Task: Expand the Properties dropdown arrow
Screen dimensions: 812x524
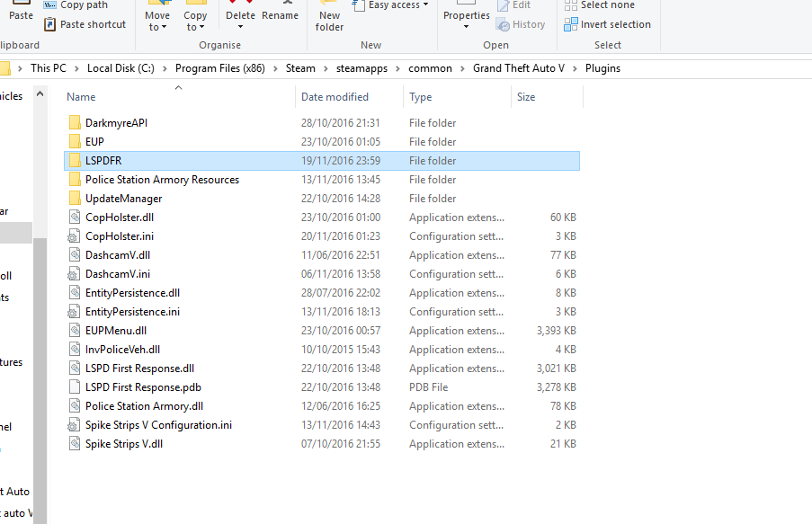Action: pyautogui.click(x=466, y=27)
